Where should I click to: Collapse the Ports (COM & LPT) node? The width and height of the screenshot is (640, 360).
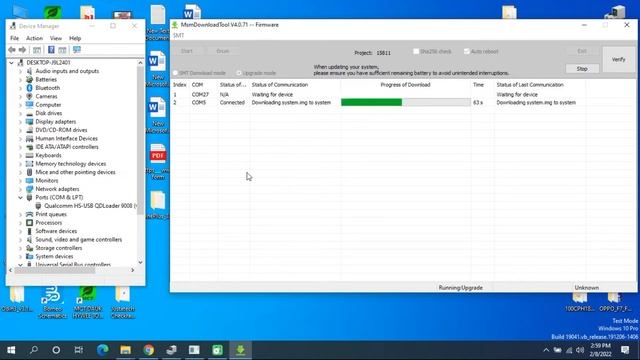(20, 198)
